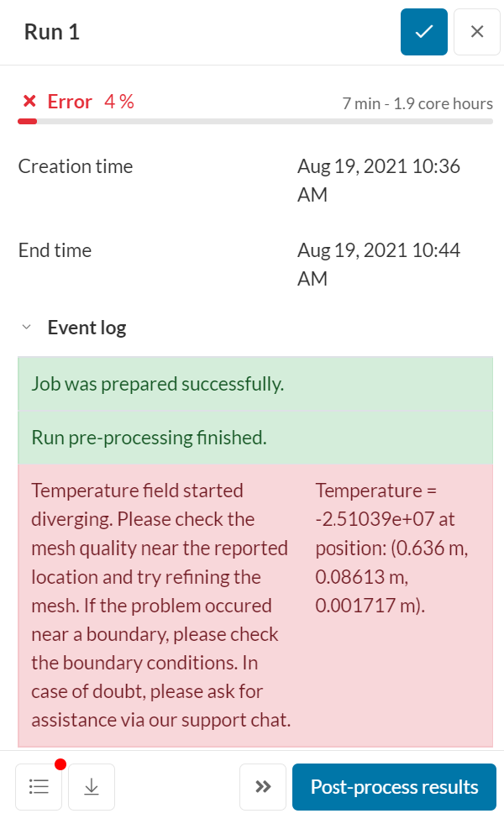Click the Event log chevron arrow
The height and width of the screenshot is (824, 504).
(x=28, y=327)
